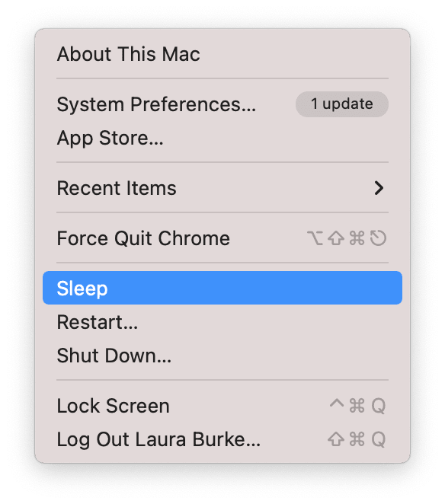
Task: Click the escape icon in Force Quit shortcut
Action: [378, 238]
